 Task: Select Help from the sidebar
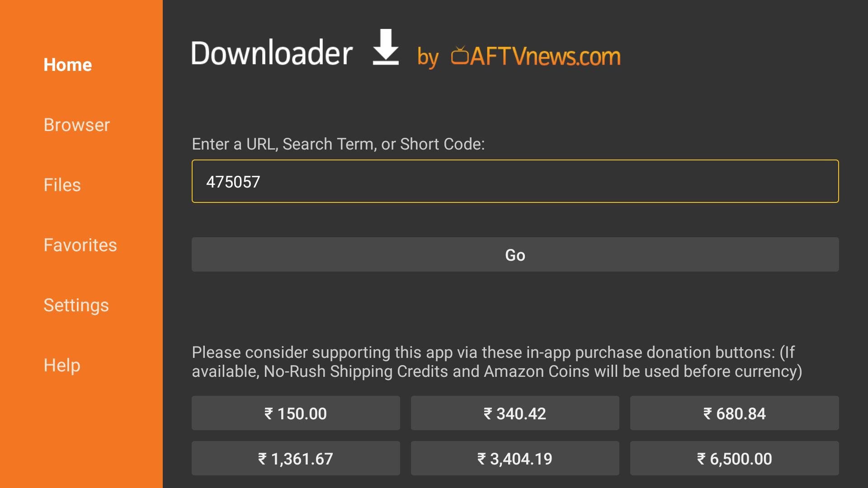pyautogui.click(x=62, y=366)
